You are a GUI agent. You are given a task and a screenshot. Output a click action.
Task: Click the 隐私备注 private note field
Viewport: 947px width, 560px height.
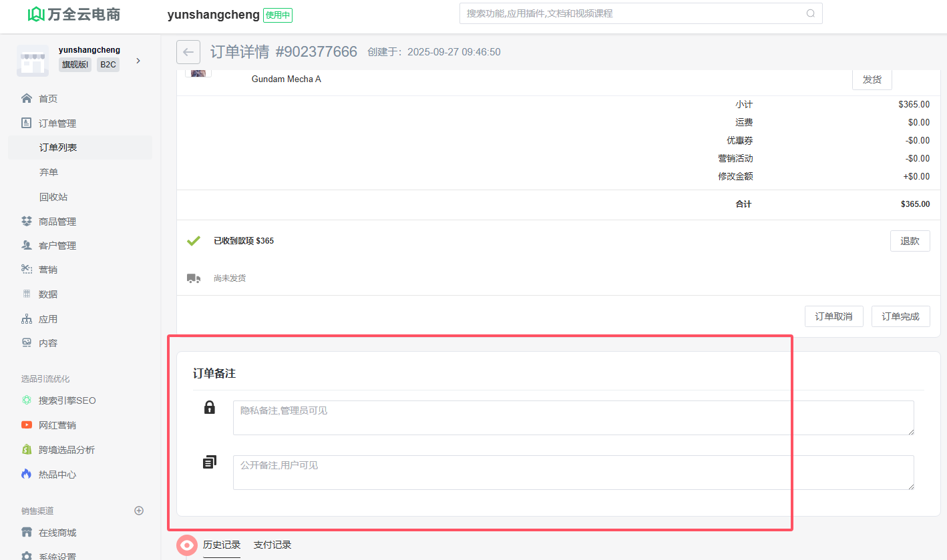pyautogui.click(x=573, y=418)
